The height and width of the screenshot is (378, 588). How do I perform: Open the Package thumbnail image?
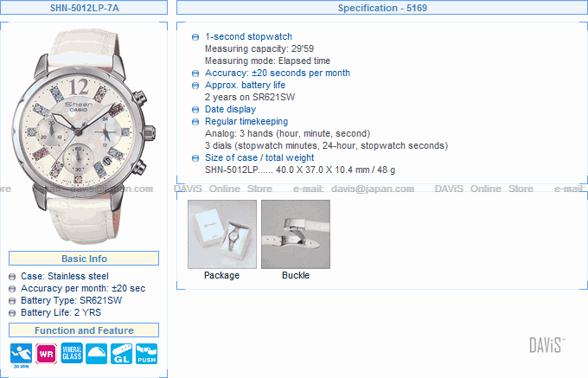click(x=222, y=234)
